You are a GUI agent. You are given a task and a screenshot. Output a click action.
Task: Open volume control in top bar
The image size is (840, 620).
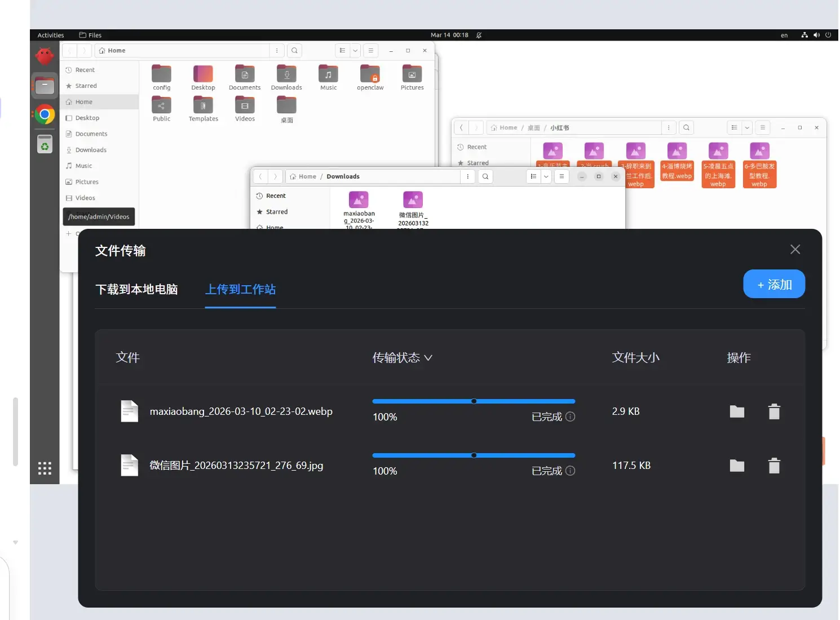(x=816, y=35)
